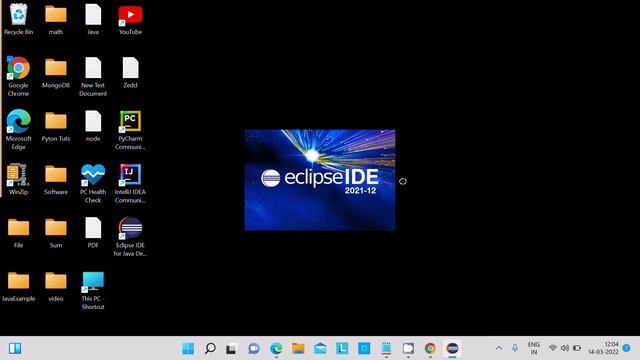Switch to Google Chrome in taskbar
This screenshot has height=360, width=640.
pos(430,348)
